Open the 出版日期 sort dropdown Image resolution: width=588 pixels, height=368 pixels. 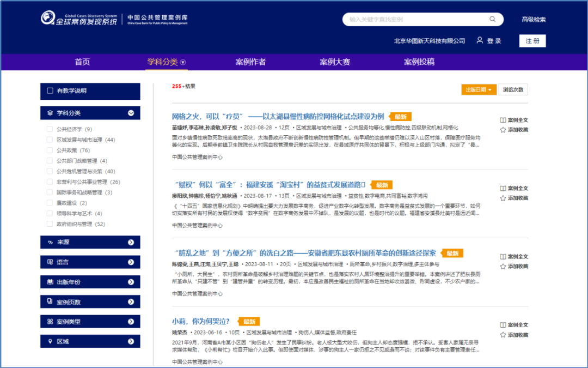[479, 90]
